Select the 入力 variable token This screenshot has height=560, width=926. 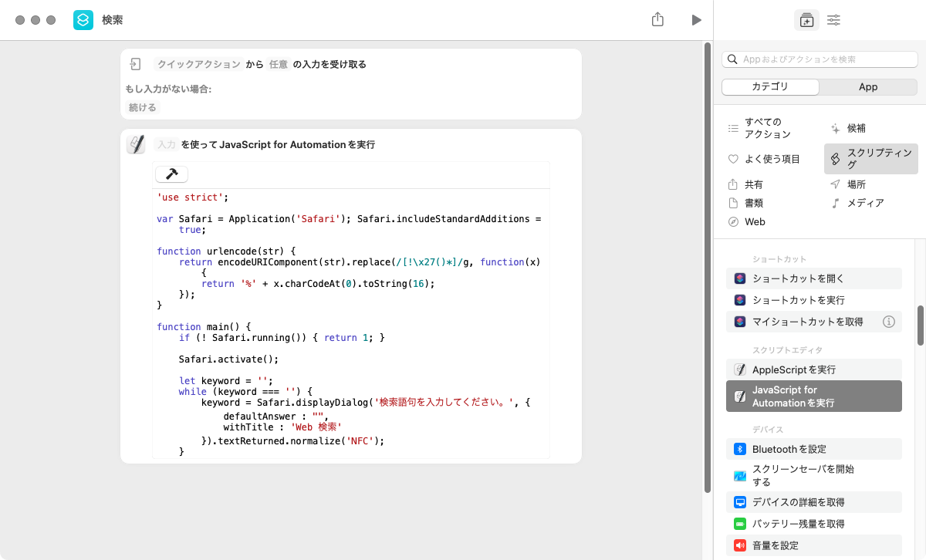[x=167, y=145]
